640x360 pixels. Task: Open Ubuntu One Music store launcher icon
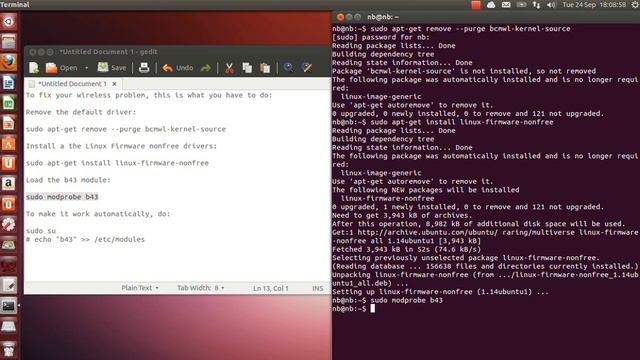pyautogui.click(x=9, y=204)
